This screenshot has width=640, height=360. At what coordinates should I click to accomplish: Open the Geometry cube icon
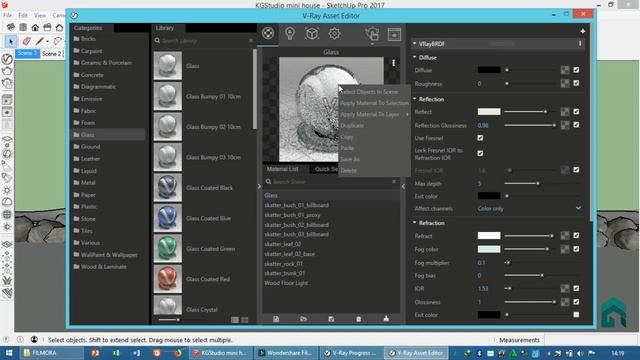pyautogui.click(x=312, y=33)
